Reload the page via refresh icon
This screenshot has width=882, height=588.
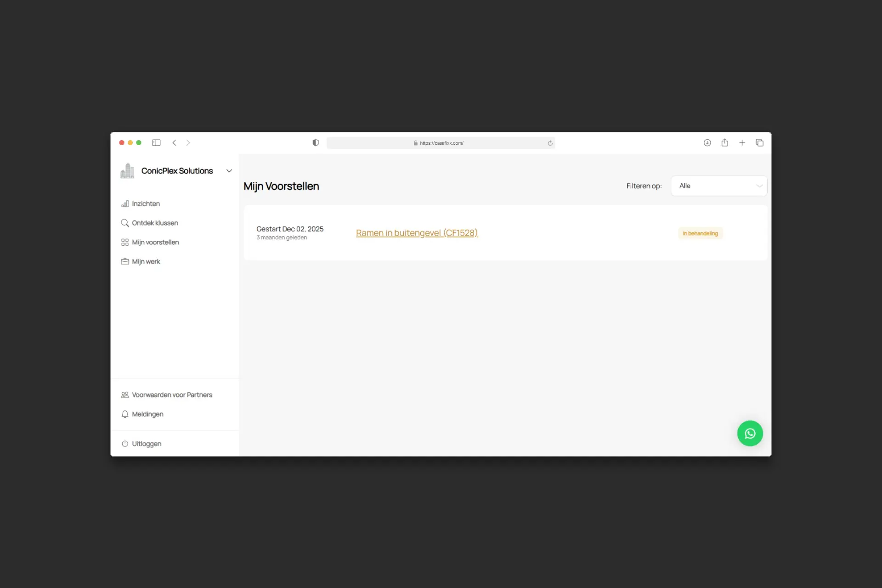[x=550, y=143]
